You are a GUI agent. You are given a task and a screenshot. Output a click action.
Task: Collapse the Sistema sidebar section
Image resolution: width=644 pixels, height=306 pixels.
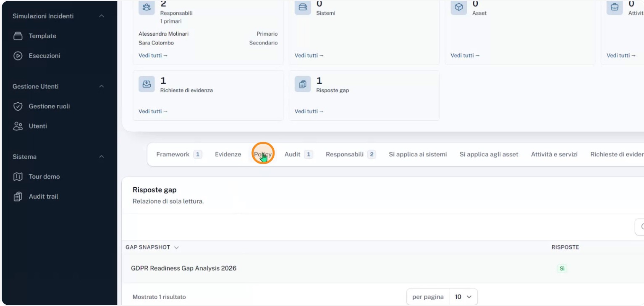(x=101, y=157)
